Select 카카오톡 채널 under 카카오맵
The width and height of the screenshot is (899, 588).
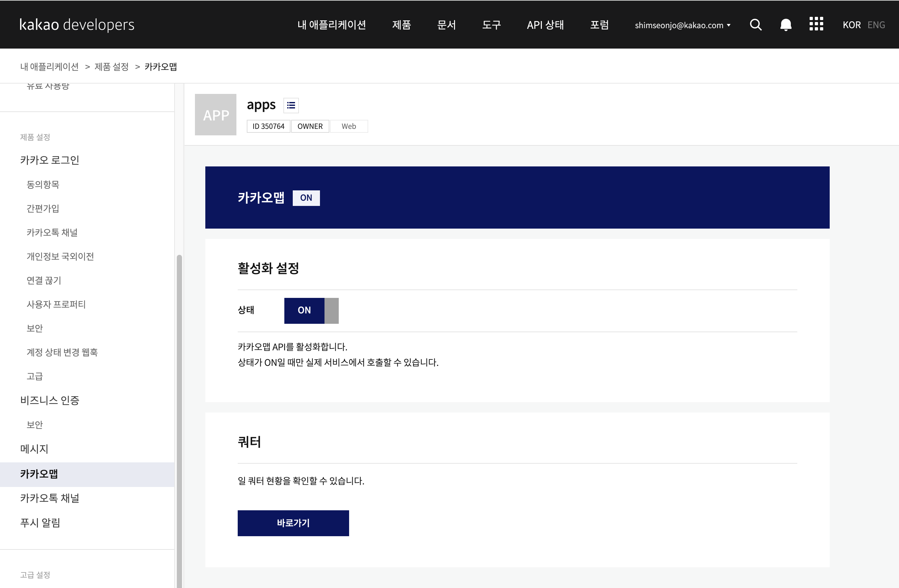(50, 498)
